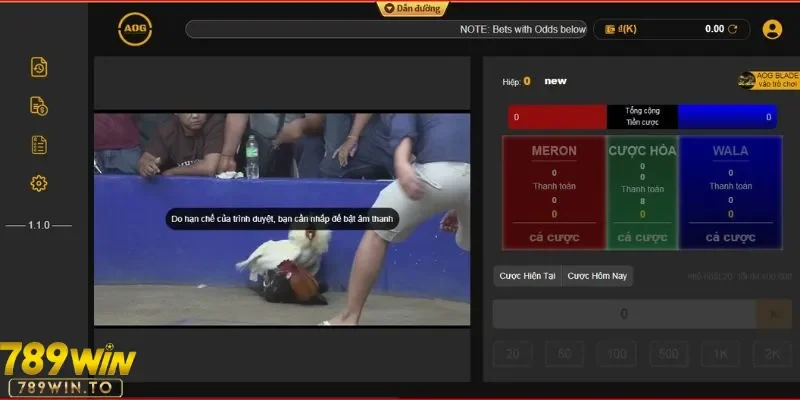This screenshot has width=800, height=400.
Task: Switch to Cược Hôm Nay tab
Action: tap(597, 275)
